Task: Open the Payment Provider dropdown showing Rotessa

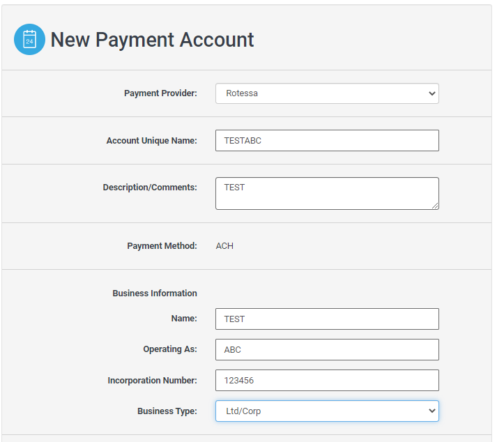Action: click(x=327, y=93)
